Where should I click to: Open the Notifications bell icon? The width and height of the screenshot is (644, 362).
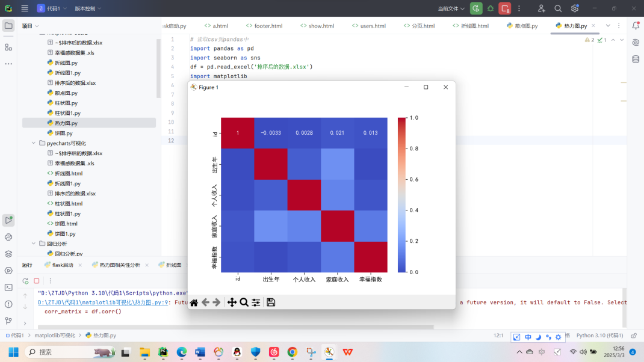coord(636,25)
